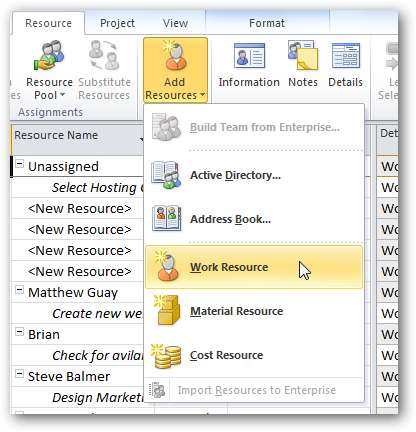Viewport: 416px width, 432px height.
Task: Switch to the Project tab
Action: [x=117, y=23]
